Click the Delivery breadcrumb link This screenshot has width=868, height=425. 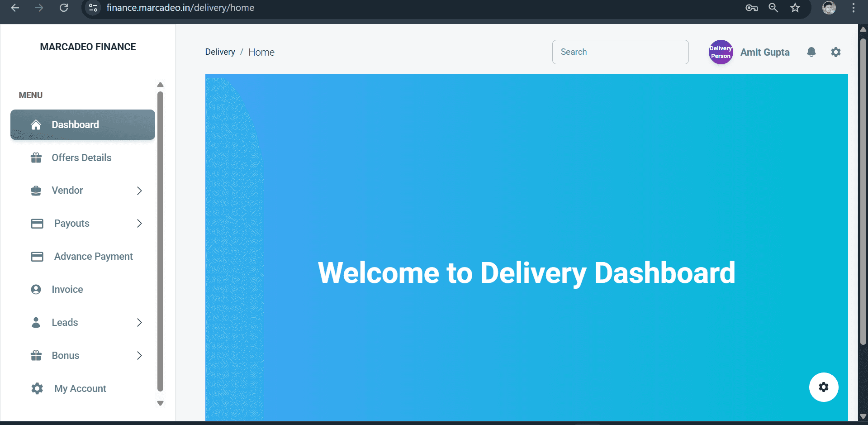point(220,52)
